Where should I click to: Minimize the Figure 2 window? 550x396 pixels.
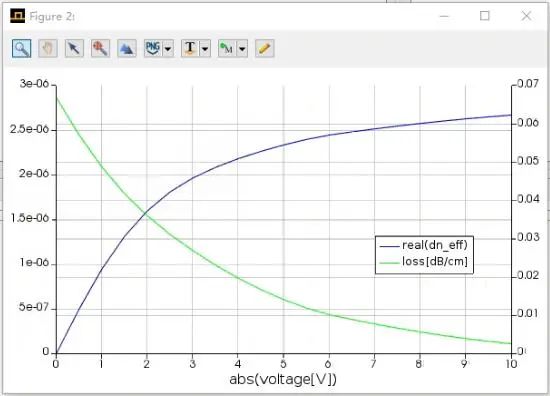(x=444, y=16)
